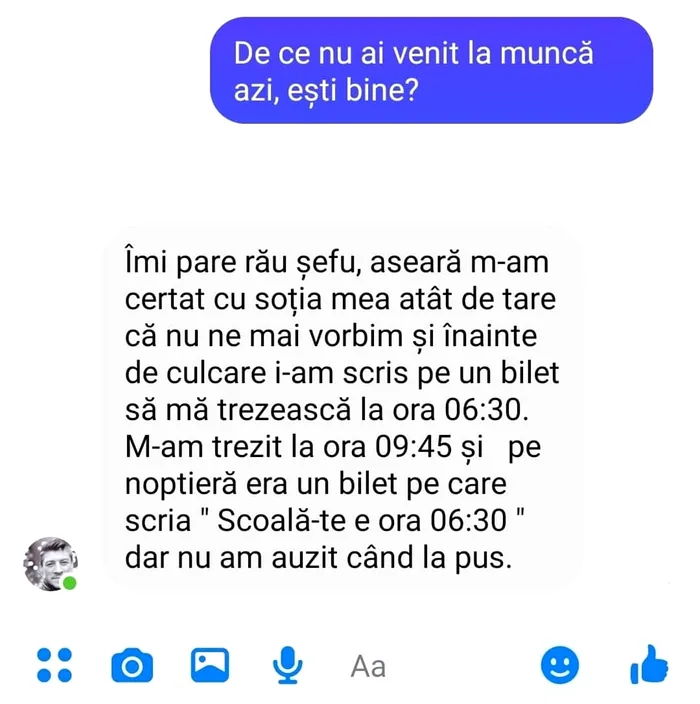
Task: Open the sender's profile picture
Action: (x=50, y=564)
